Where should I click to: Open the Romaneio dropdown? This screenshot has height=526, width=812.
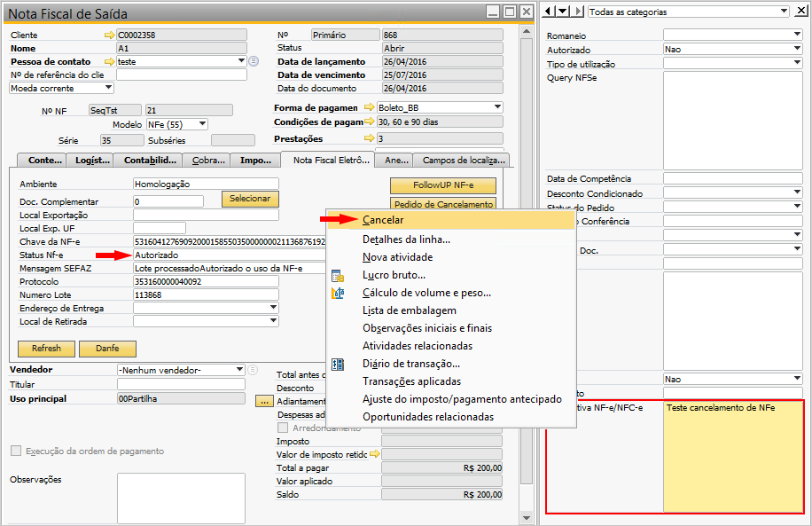click(x=797, y=35)
